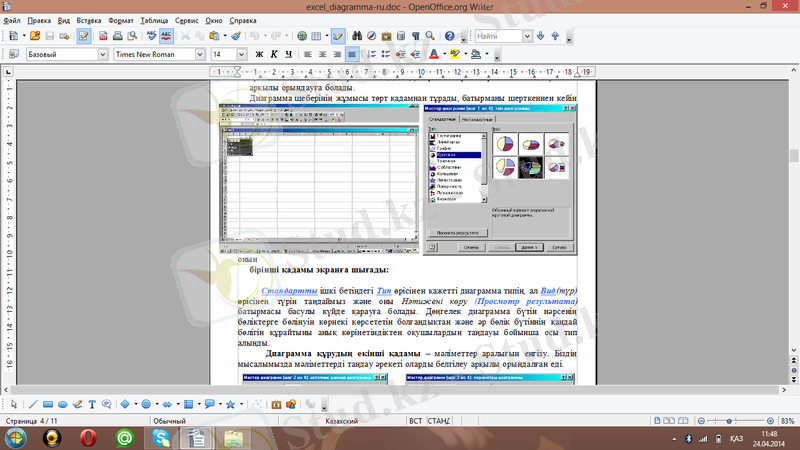The image size is (800, 450).
Task: Expand the Базовый paragraph style dropdown
Action: pos(100,54)
